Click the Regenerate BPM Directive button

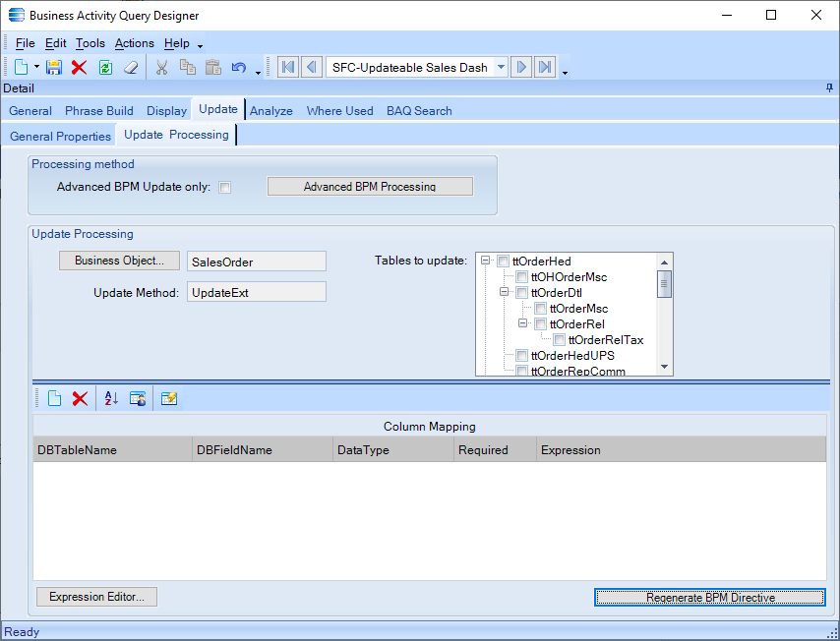[x=710, y=597]
